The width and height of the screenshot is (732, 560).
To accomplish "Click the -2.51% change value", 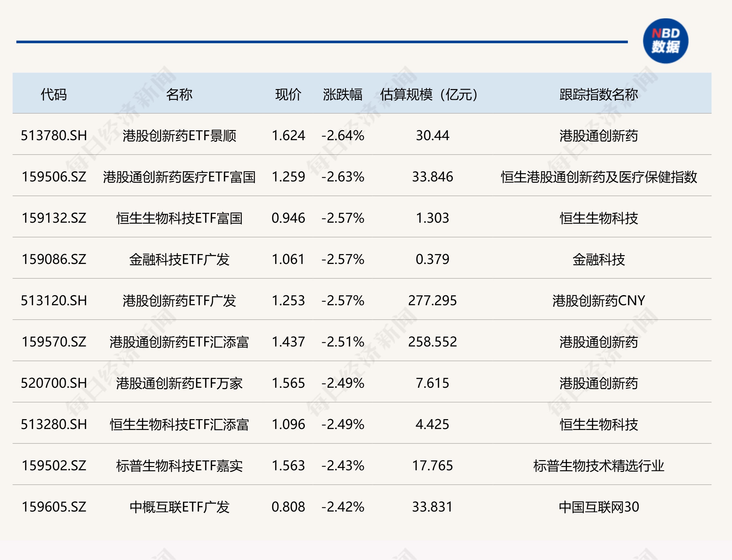I will [342, 342].
